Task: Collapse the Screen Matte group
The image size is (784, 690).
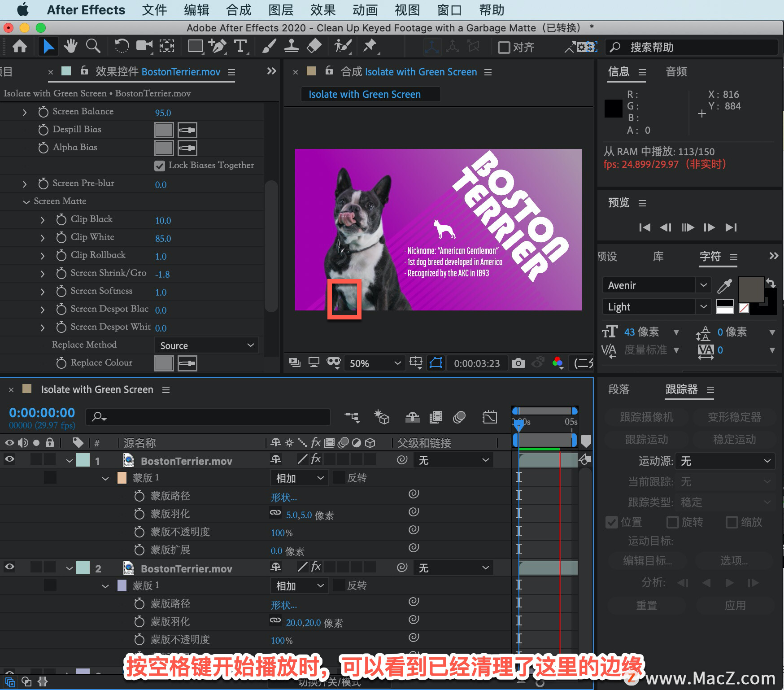Action: click(26, 202)
